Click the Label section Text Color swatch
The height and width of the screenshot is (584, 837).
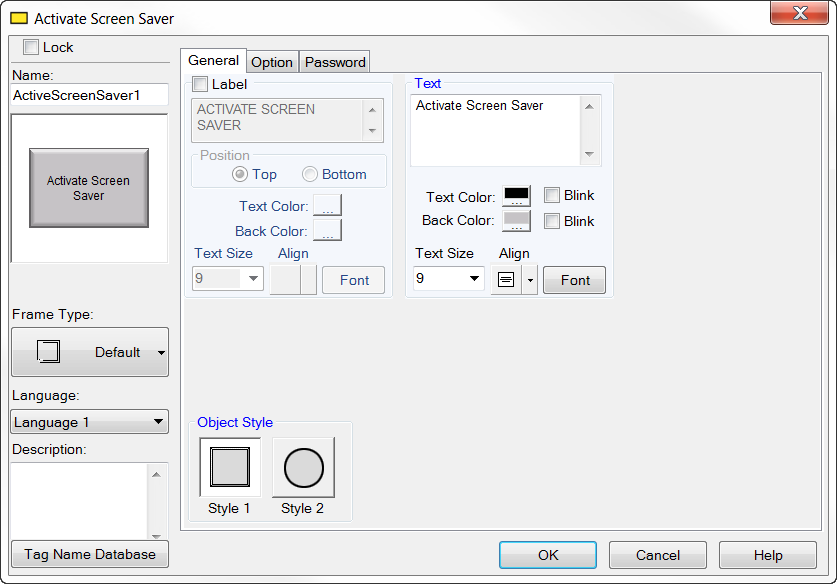point(327,206)
